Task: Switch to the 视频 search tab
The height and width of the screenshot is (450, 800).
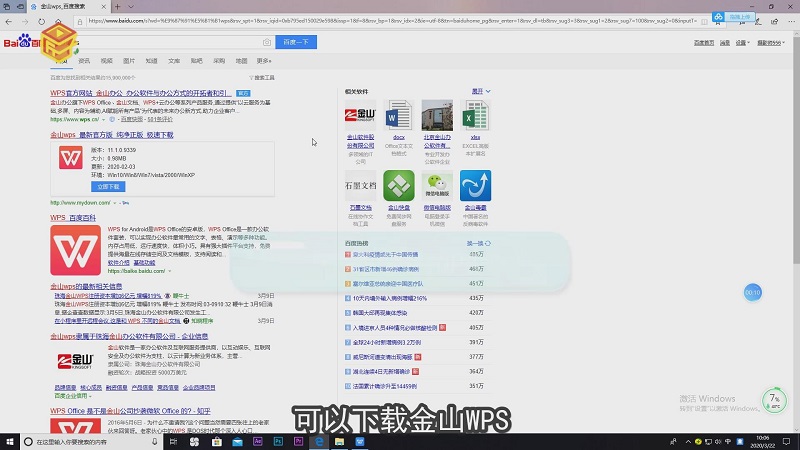Action: [107, 61]
